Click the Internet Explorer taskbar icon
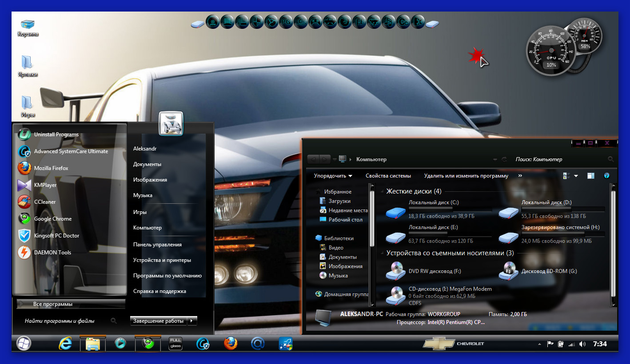The width and height of the screenshot is (630, 364). (65, 344)
